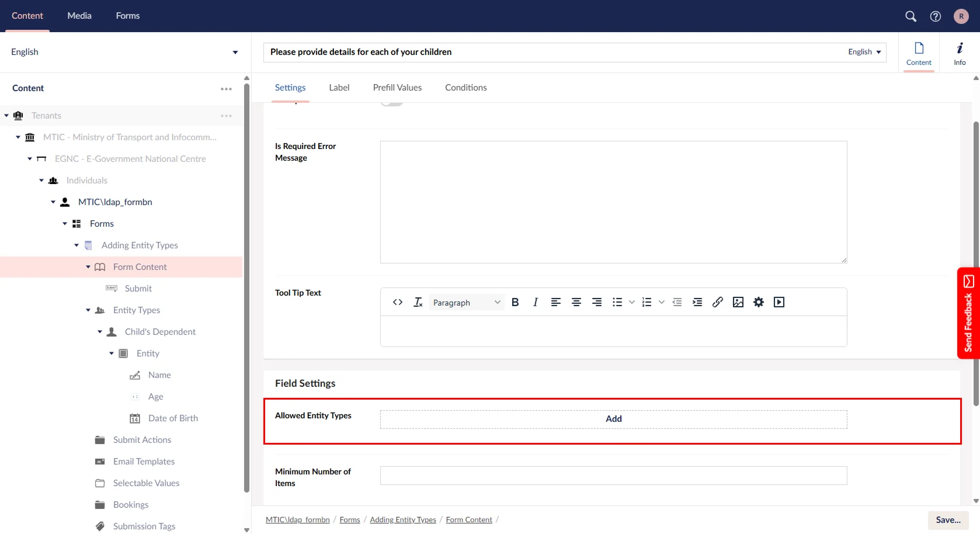Open the help question mark icon
980x534 pixels.
point(935,16)
